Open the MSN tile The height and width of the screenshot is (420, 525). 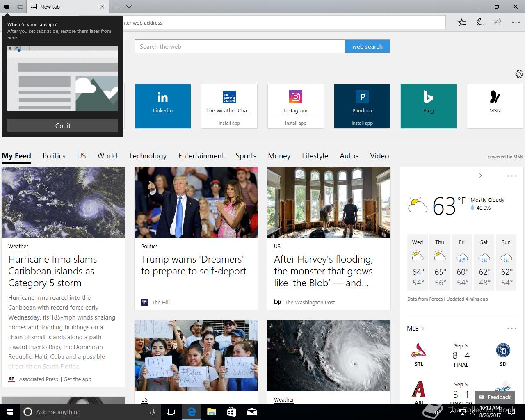click(x=495, y=106)
